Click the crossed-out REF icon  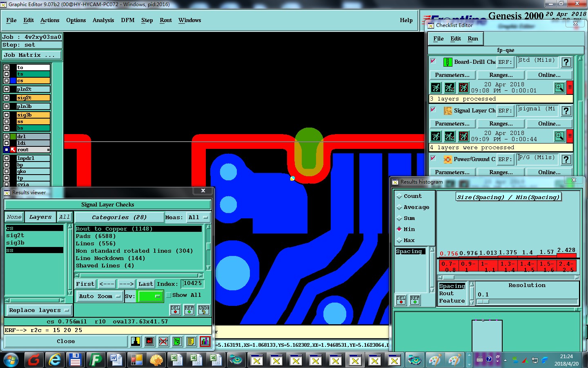[163, 341]
